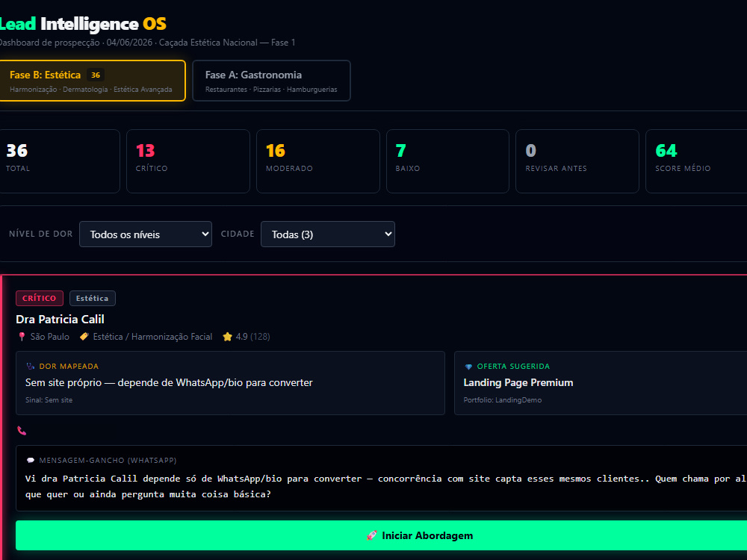
Task: Click the Landing Page Premium offer title
Action: pos(518,382)
